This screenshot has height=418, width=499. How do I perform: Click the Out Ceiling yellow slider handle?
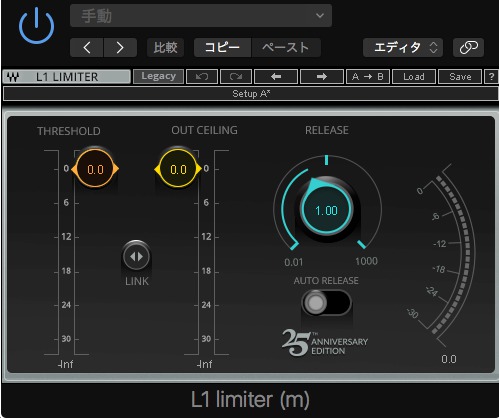click(178, 169)
